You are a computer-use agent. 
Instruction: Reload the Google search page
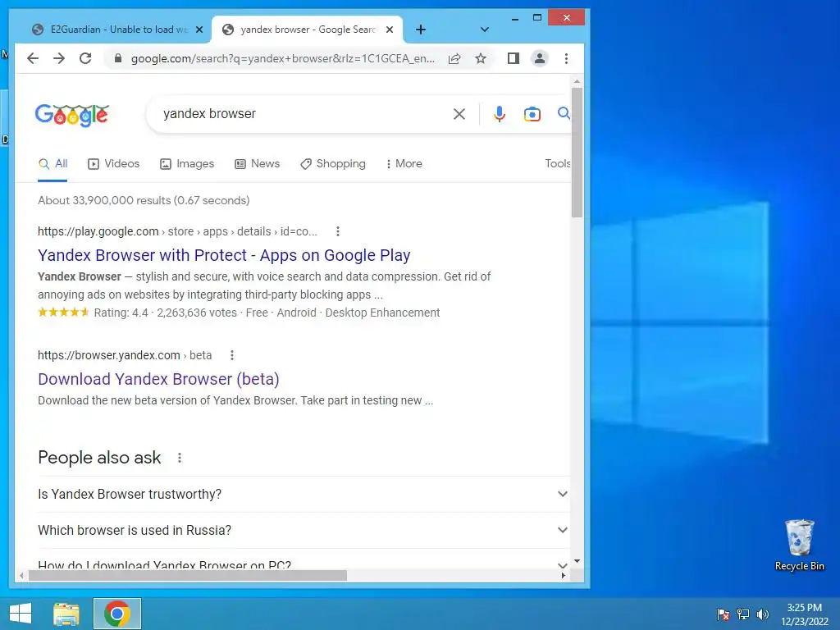85,58
